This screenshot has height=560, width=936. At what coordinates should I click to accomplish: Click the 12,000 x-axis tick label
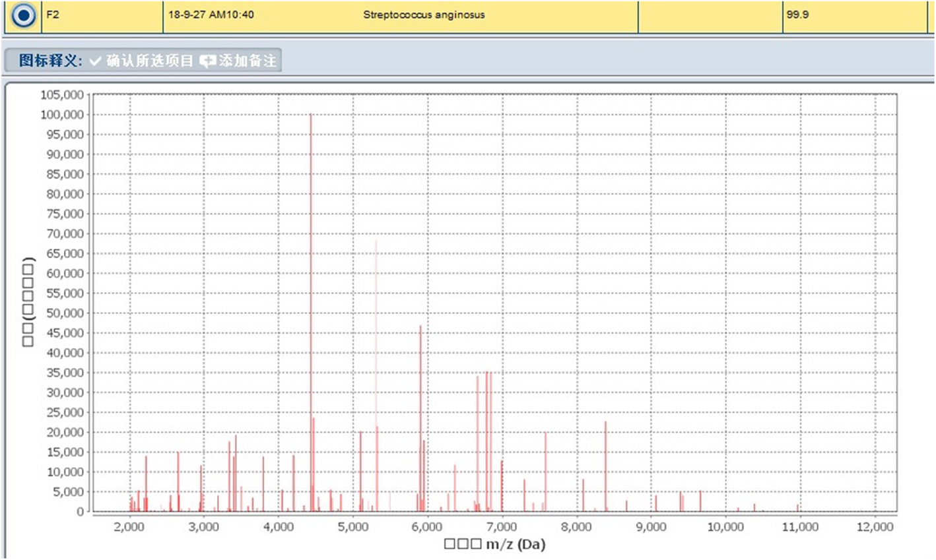pyautogui.click(x=875, y=527)
